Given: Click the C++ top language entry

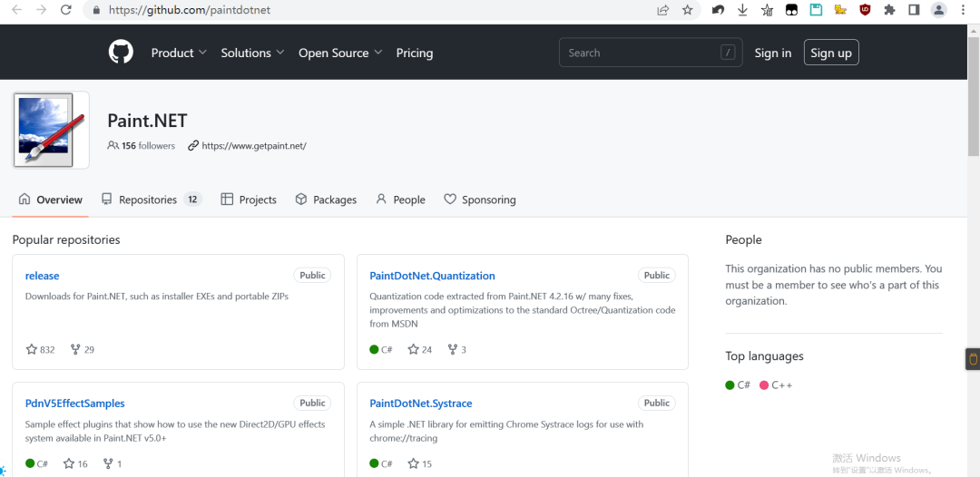Looking at the screenshot, I should click(776, 385).
